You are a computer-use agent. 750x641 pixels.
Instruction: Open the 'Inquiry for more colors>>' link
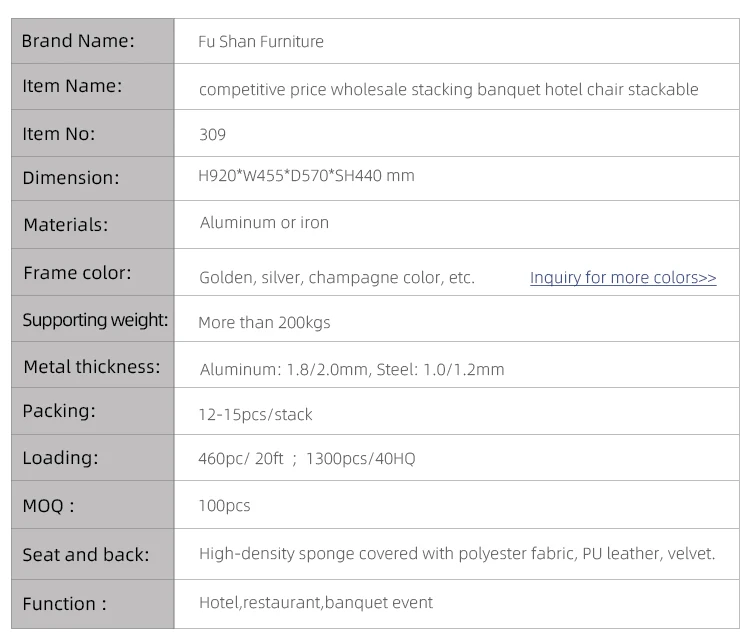tap(623, 277)
